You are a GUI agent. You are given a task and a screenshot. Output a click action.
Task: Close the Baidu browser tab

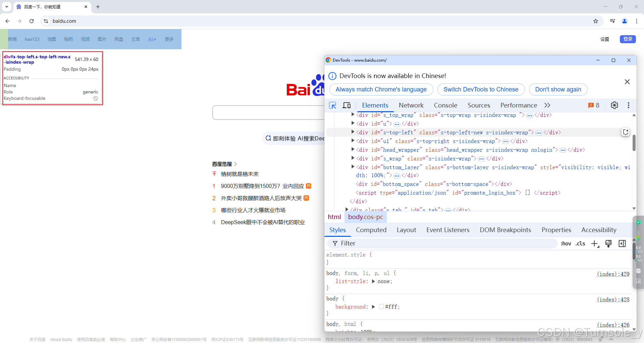[86, 7]
